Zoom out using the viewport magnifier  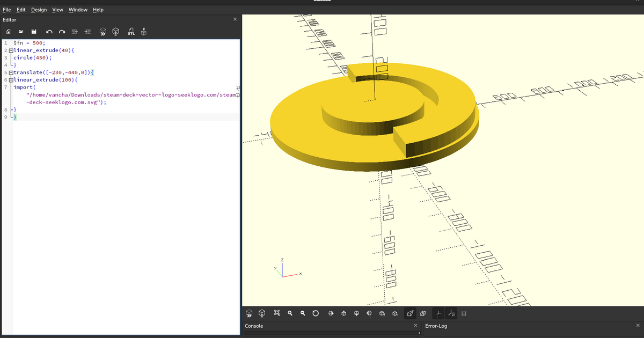coord(303,313)
